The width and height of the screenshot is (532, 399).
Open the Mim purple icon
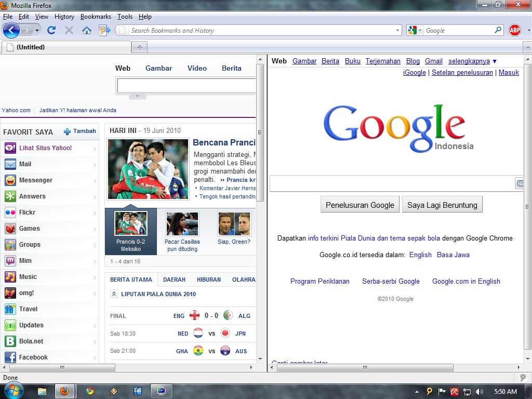10,261
